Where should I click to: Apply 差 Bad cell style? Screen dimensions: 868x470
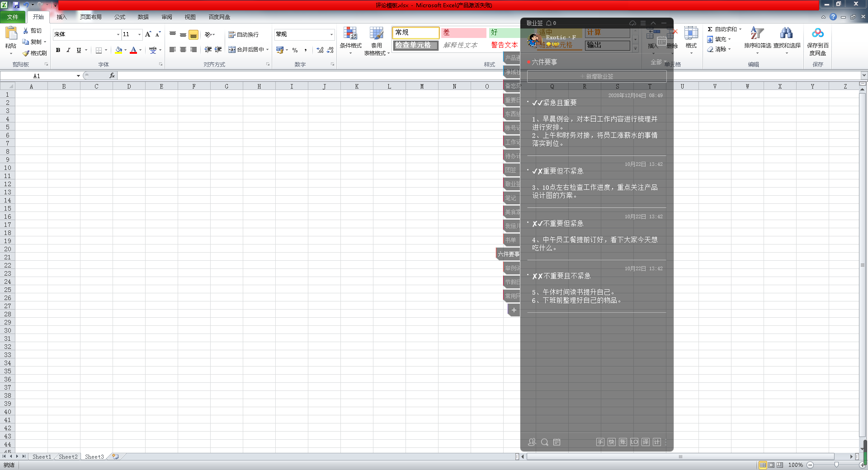point(463,33)
